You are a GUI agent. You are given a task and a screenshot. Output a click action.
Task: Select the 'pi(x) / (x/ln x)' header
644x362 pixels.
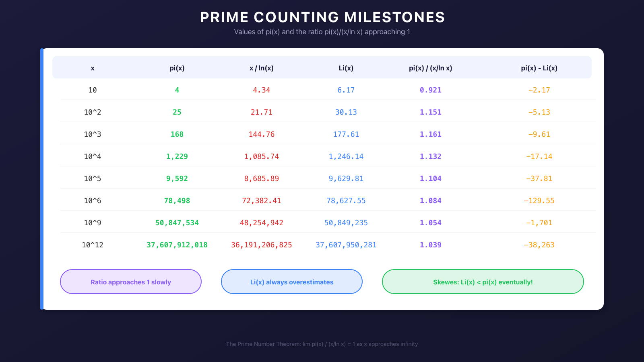pos(431,68)
